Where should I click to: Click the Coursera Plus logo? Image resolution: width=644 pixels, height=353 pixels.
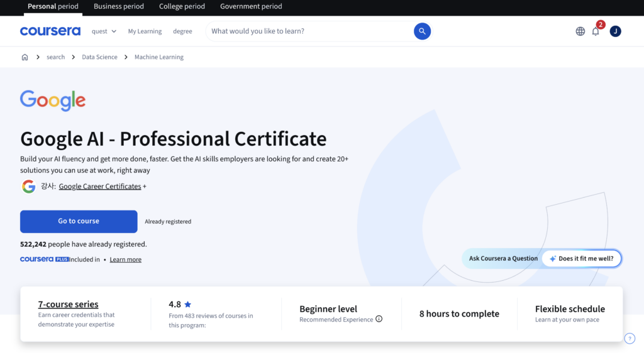(45, 259)
